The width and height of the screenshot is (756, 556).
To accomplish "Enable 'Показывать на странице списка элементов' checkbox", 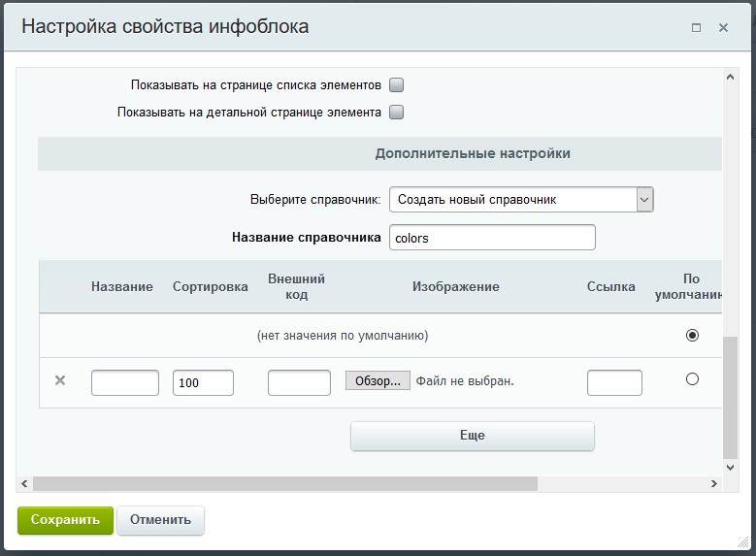I will [x=396, y=85].
